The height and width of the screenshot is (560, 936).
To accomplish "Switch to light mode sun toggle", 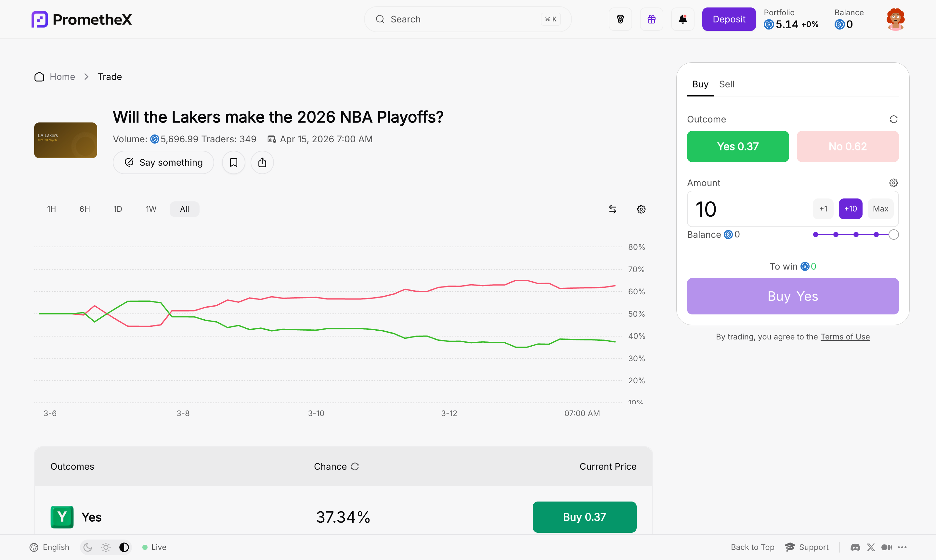I will (106, 547).
